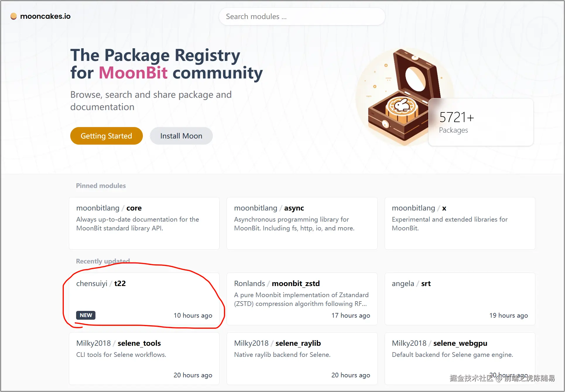This screenshot has height=392, width=565.
Task: Focus the Search modules input field
Action: click(302, 17)
